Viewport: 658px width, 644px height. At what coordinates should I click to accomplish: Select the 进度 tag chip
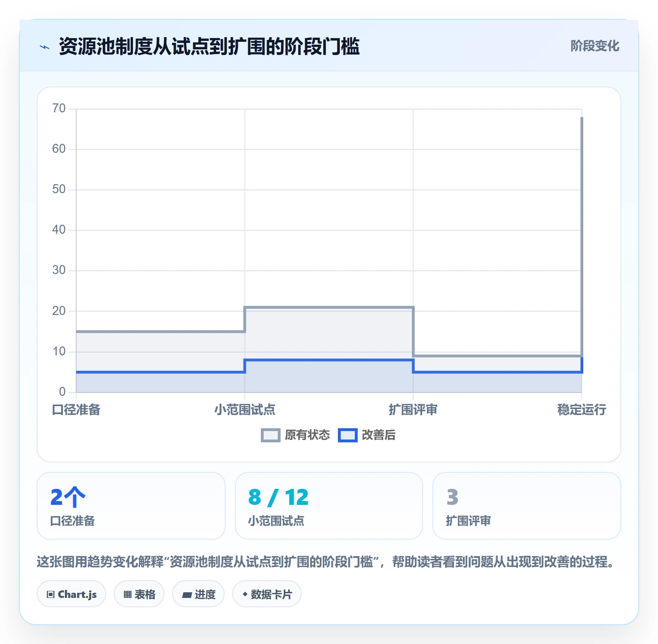(x=198, y=594)
